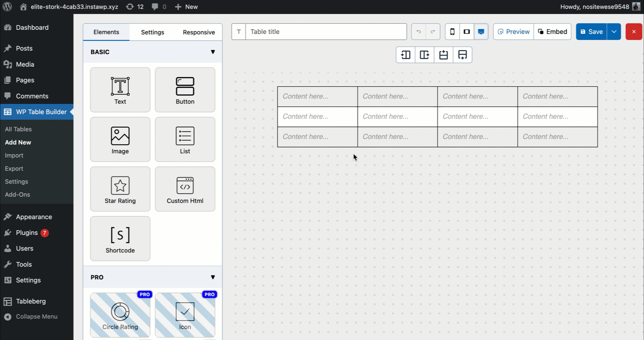Click the List element tile

185,139
